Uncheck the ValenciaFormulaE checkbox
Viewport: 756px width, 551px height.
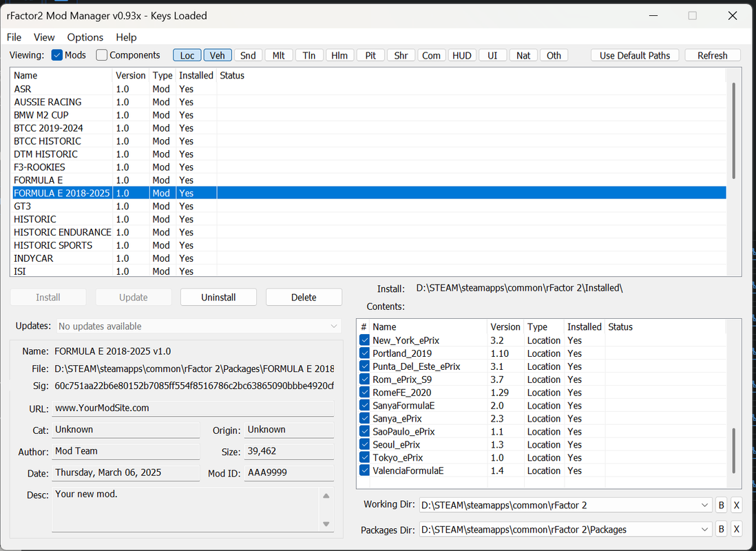pos(364,470)
